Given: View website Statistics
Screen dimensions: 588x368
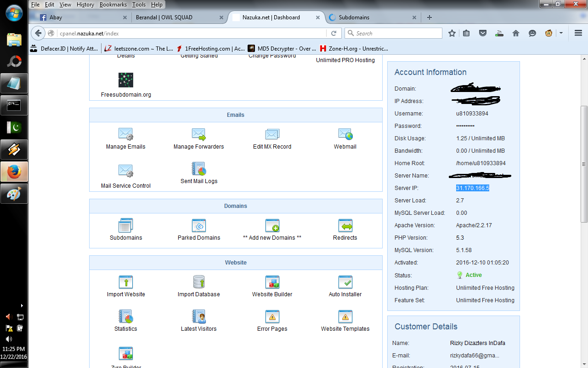Looking at the screenshot, I should point(125,321).
